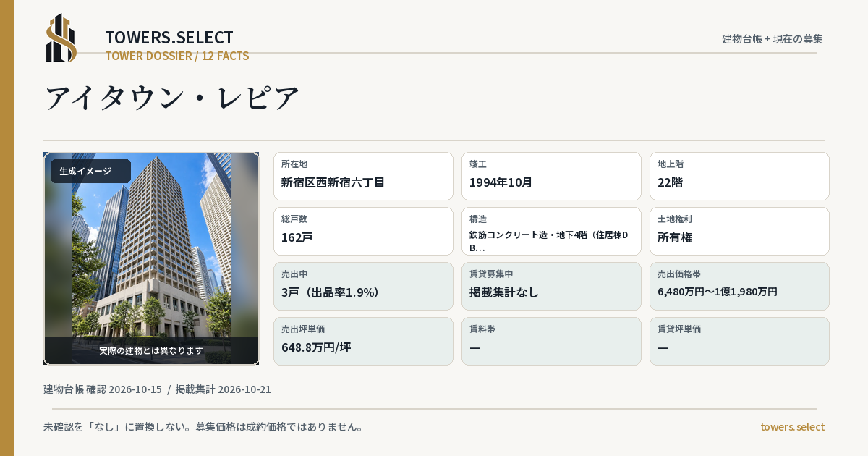Screen dimensions: 868x456
Task: Click the 建物台帳 確認 2026-10-15 date text
Action: click(x=103, y=389)
